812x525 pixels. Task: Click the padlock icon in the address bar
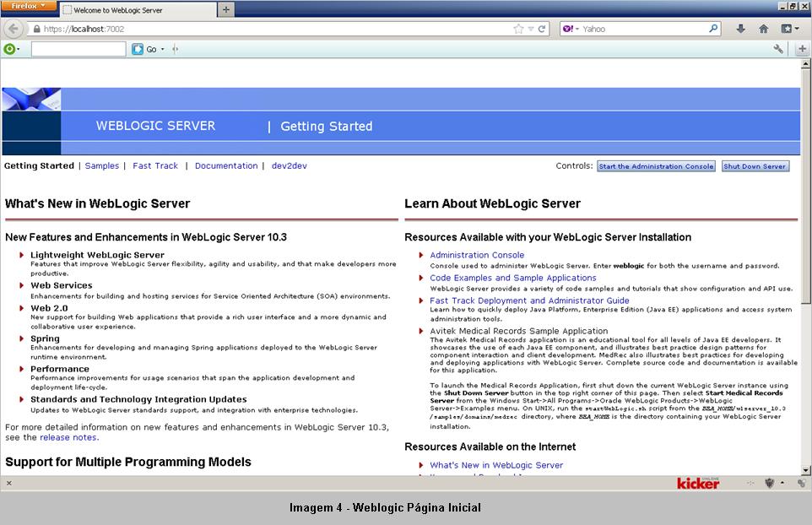pyautogui.click(x=36, y=29)
